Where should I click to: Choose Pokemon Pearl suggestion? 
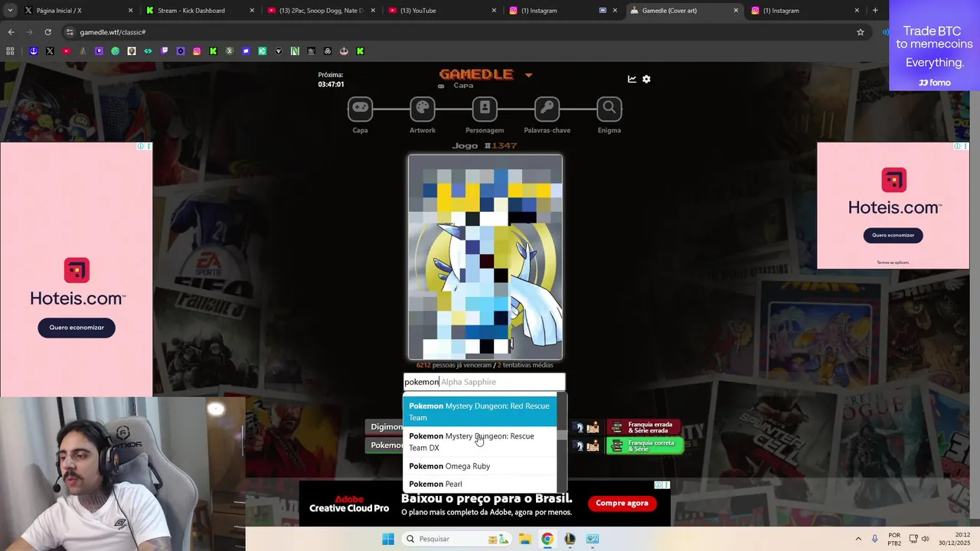pyautogui.click(x=480, y=484)
